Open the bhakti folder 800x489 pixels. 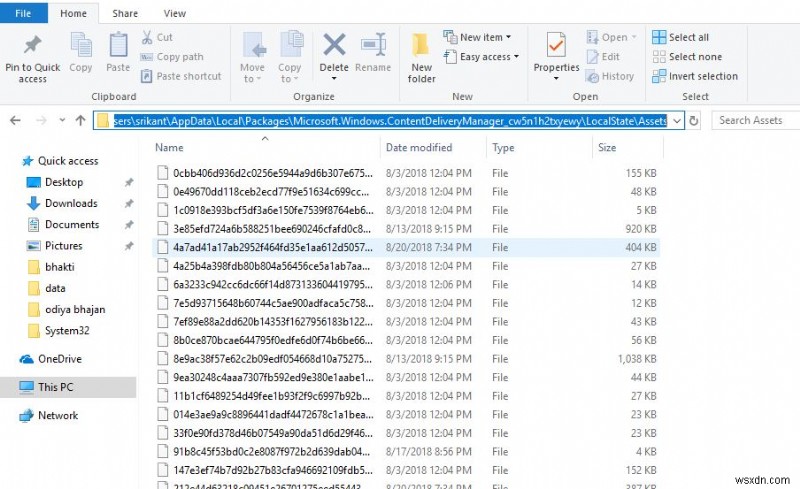pos(51,267)
